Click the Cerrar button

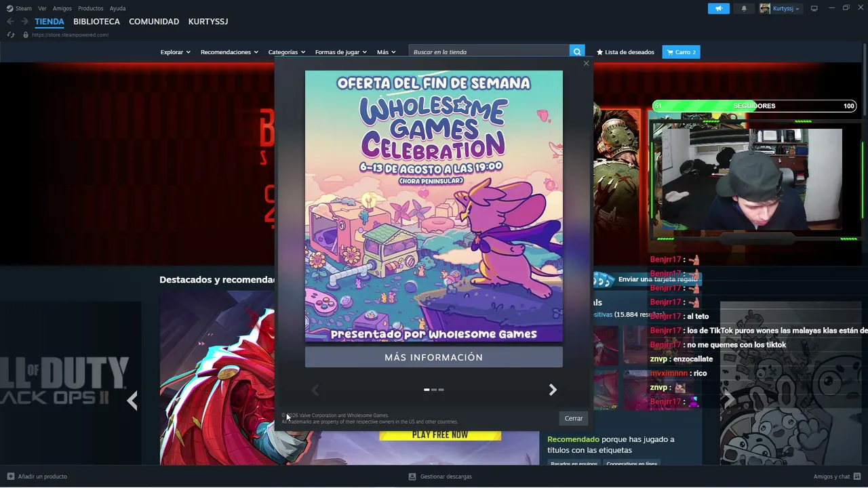pos(574,418)
